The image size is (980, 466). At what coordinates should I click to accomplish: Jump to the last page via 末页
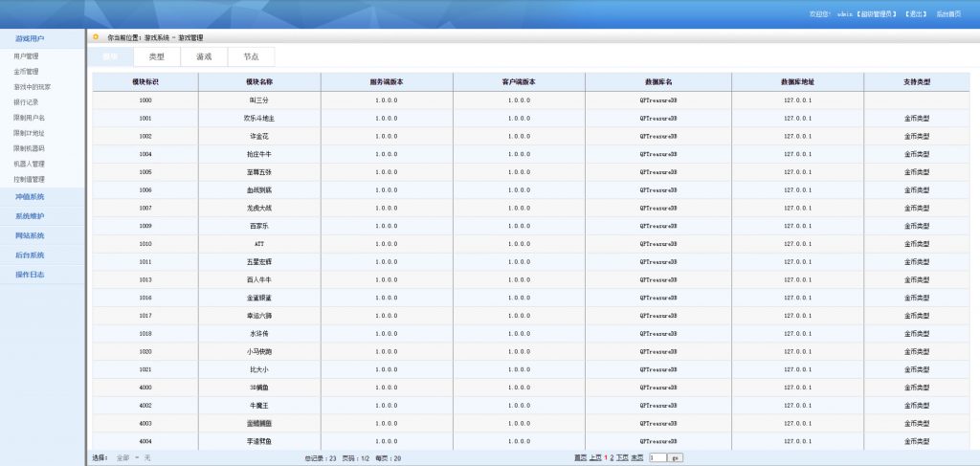point(637,458)
